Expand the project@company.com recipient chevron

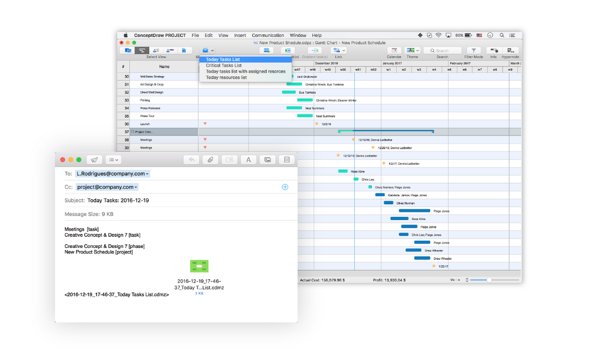[136, 187]
